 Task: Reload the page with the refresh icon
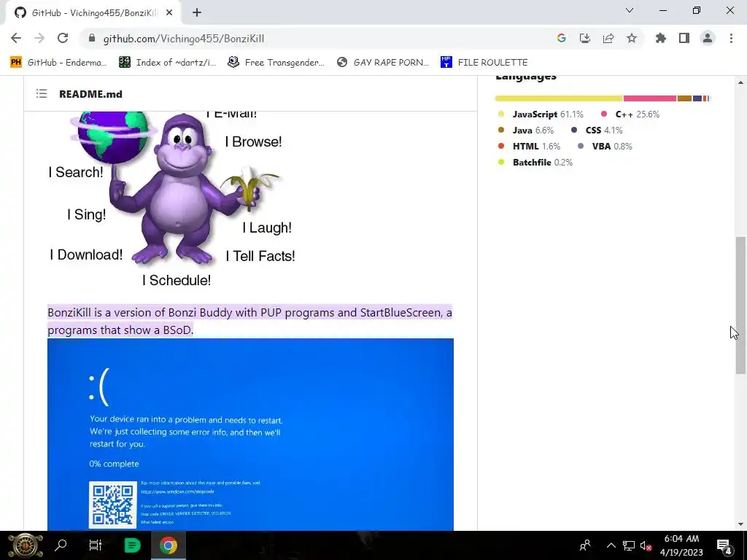[63, 38]
